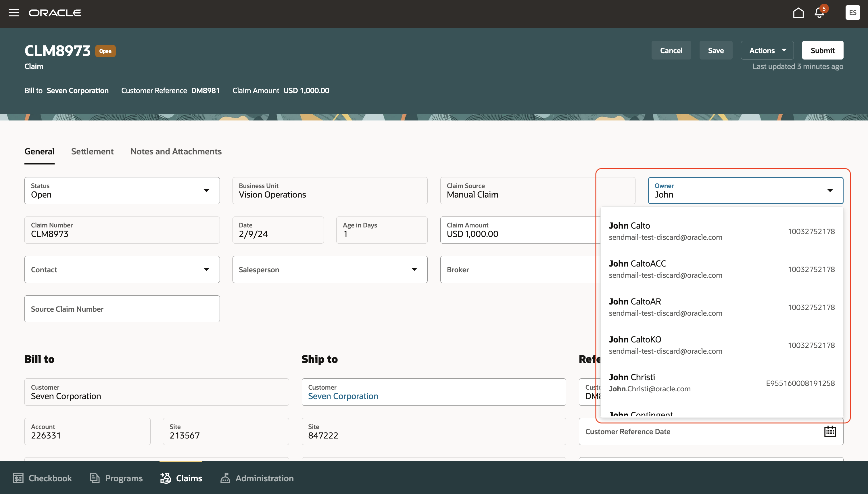Open the Notes and Attachments tab
The image size is (868, 494).
point(176,151)
